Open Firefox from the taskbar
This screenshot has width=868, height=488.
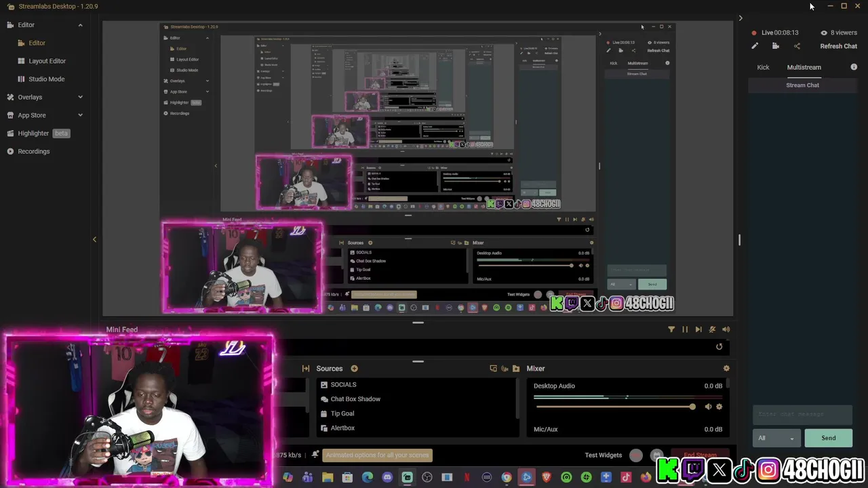[646, 477]
